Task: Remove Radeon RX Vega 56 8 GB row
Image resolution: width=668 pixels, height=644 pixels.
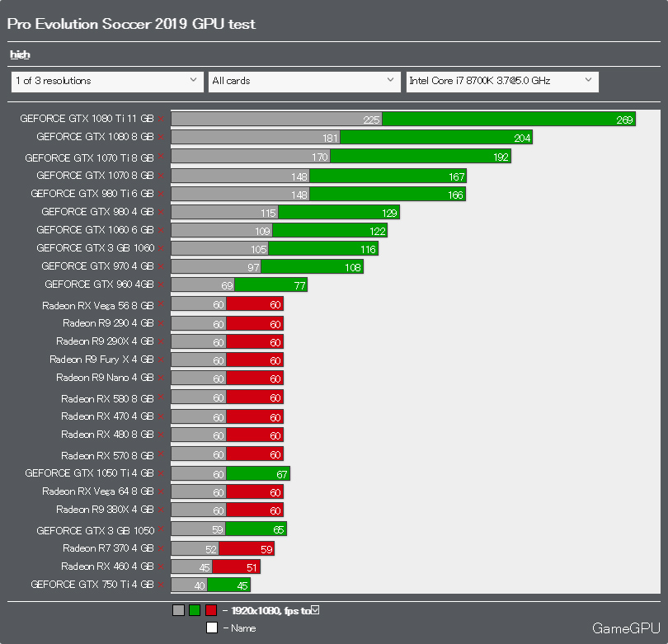Action: pyautogui.click(x=161, y=304)
